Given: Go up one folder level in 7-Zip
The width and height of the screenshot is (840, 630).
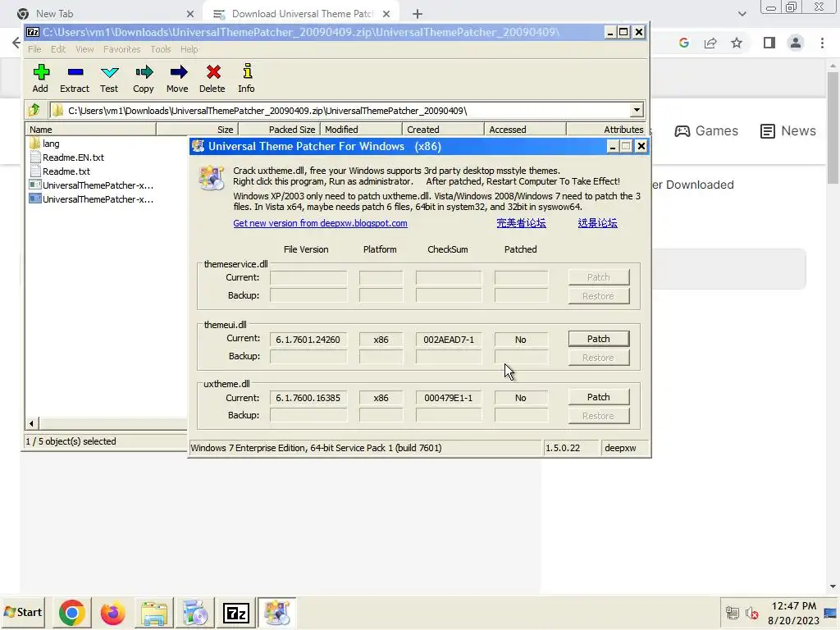Looking at the screenshot, I should pos(34,111).
